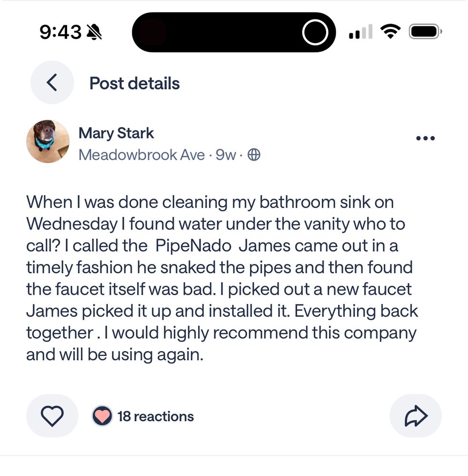
Task: Tap the Wi-Fi status icon
Action: (390, 32)
